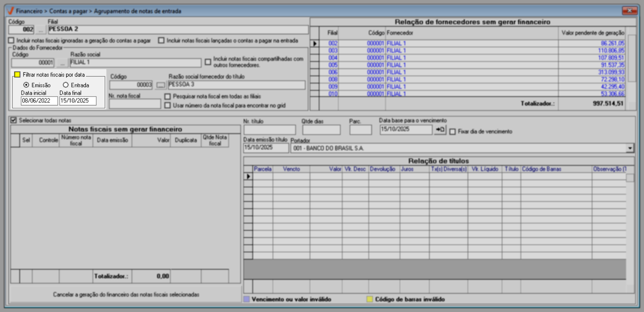Select the Entrada radio option
The height and width of the screenshot is (312, 644).
pyautogui.click(x=66, y=85)
